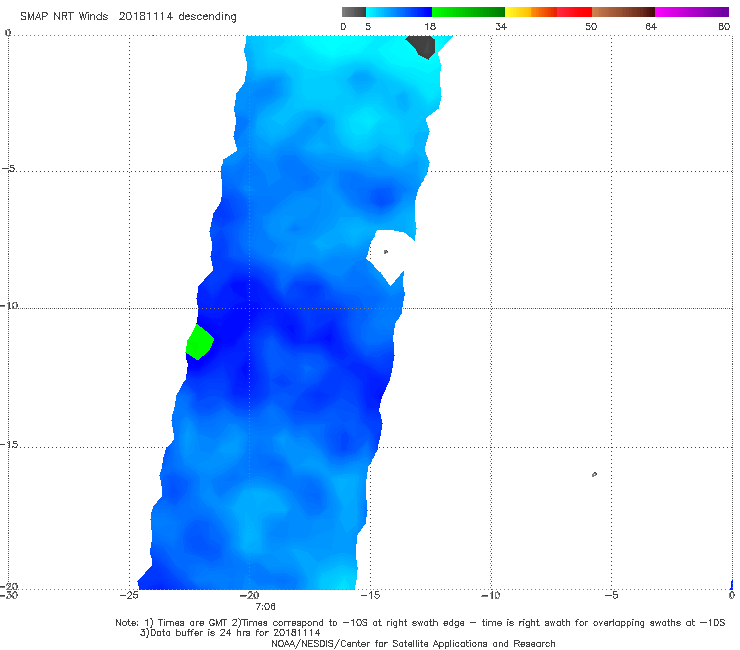Click the longitude axis label '-10'
Image resolution: width=740 pixels, height=650 pixels.
491,595
